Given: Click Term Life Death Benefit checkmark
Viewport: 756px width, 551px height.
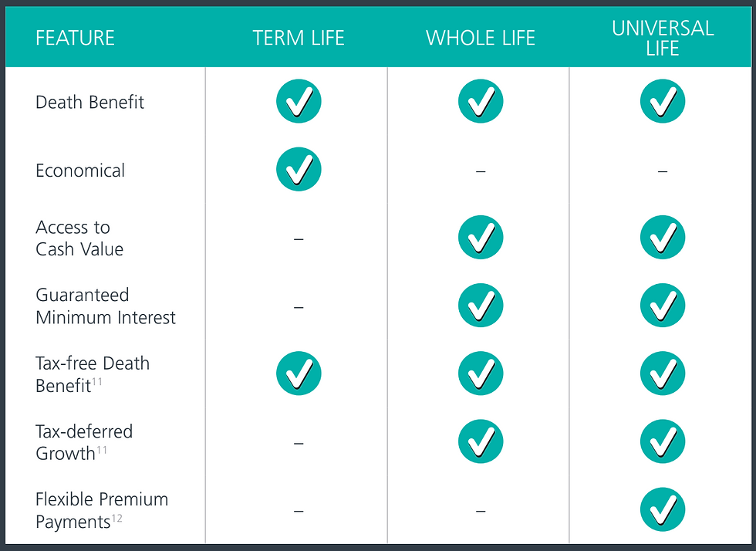Looking at the screenshot, I should pos(299,101).
